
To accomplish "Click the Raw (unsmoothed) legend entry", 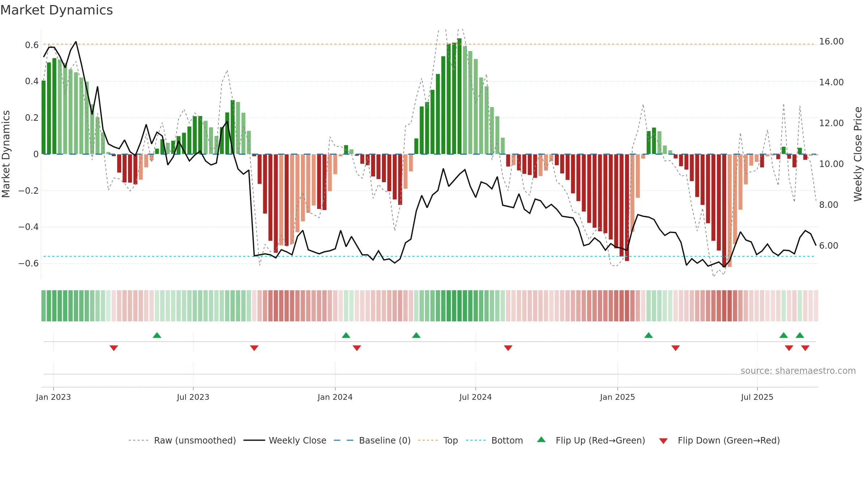I will (182, 440).
